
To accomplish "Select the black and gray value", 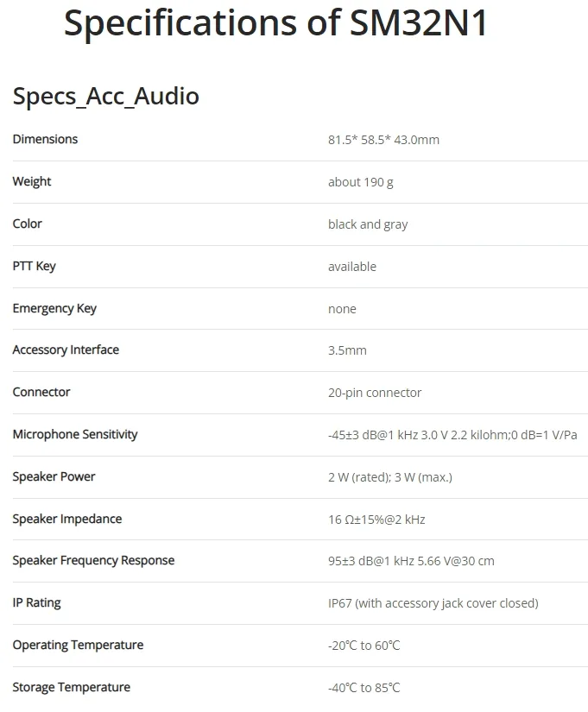I will point(368,224).
